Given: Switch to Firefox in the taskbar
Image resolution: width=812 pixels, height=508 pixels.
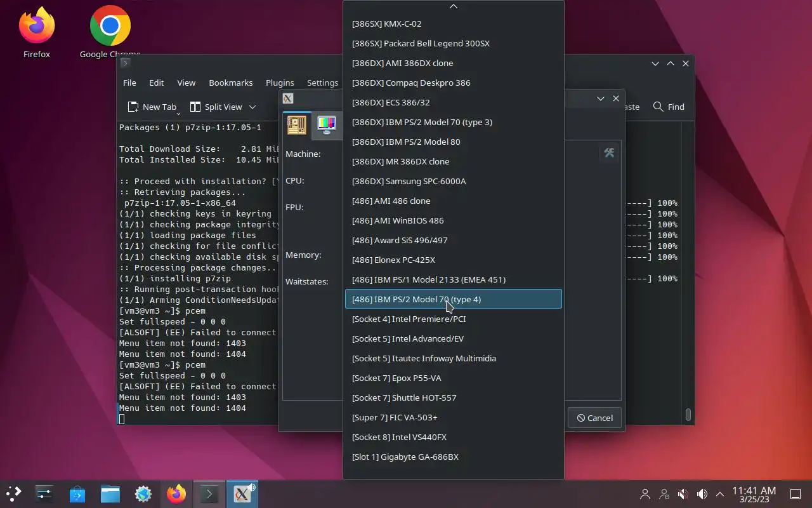Looking at the screenshot, I should [x=176, y=493].
